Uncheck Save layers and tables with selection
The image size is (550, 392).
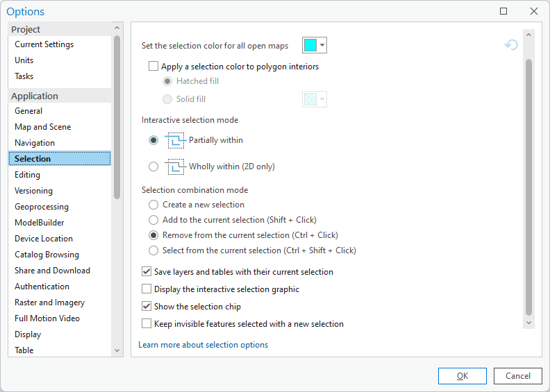tap(147, 272)
